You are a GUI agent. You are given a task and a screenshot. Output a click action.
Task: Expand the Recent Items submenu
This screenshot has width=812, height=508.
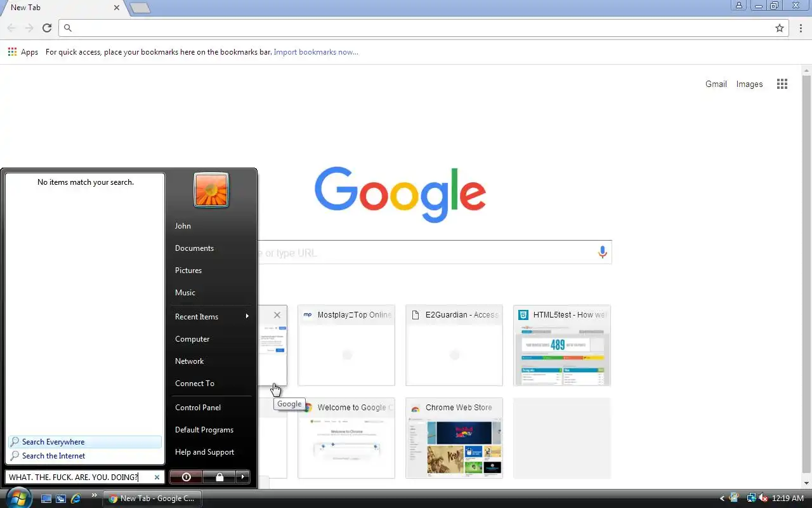coord(212,316)
